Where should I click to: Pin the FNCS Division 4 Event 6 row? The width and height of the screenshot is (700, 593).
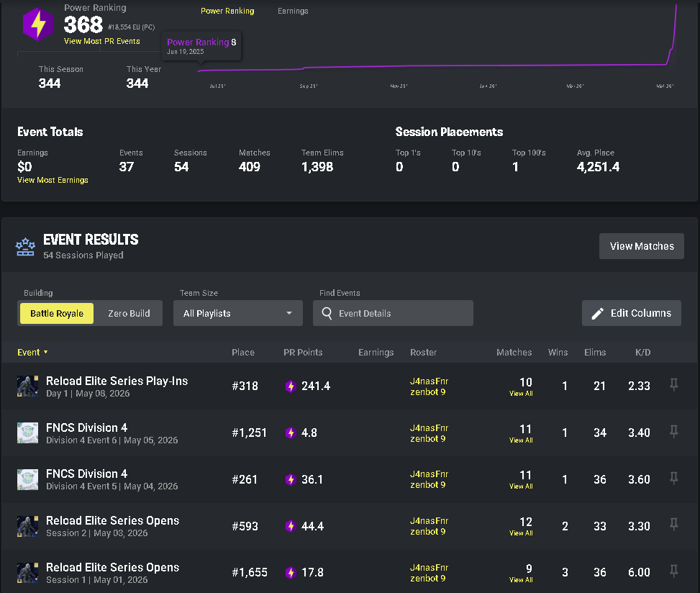pos(673,431)
